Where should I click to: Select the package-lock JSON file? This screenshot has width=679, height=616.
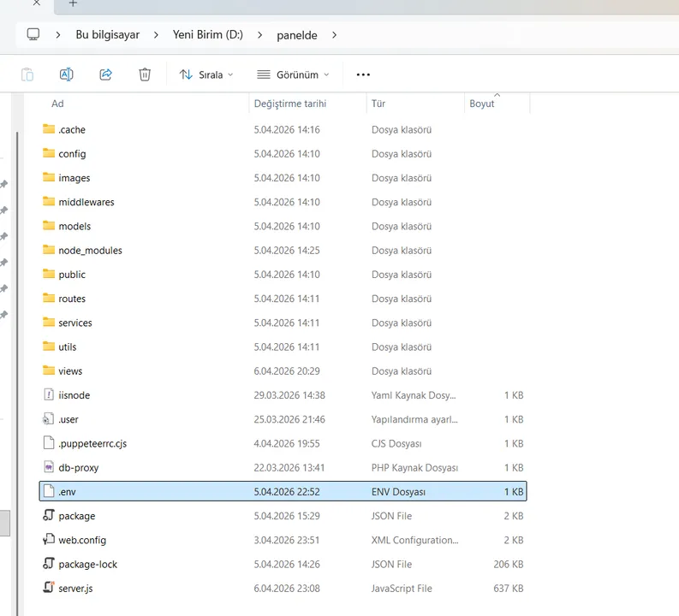(87, 564)
